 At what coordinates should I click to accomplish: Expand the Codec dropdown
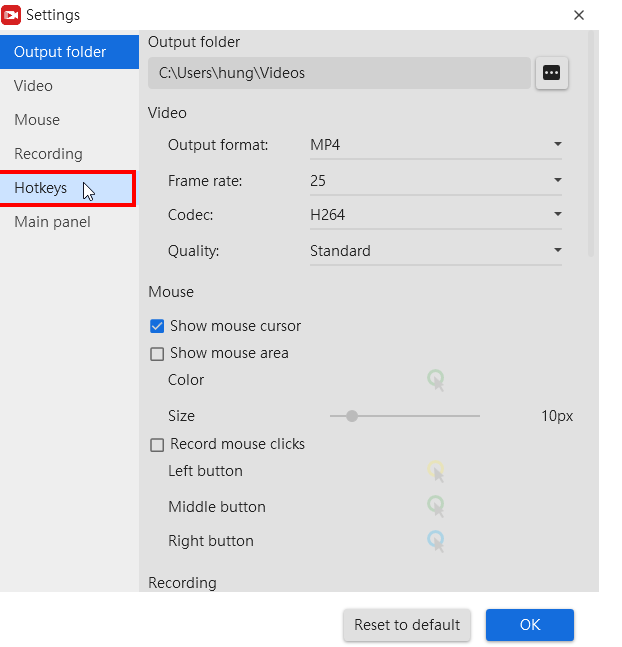436,215
